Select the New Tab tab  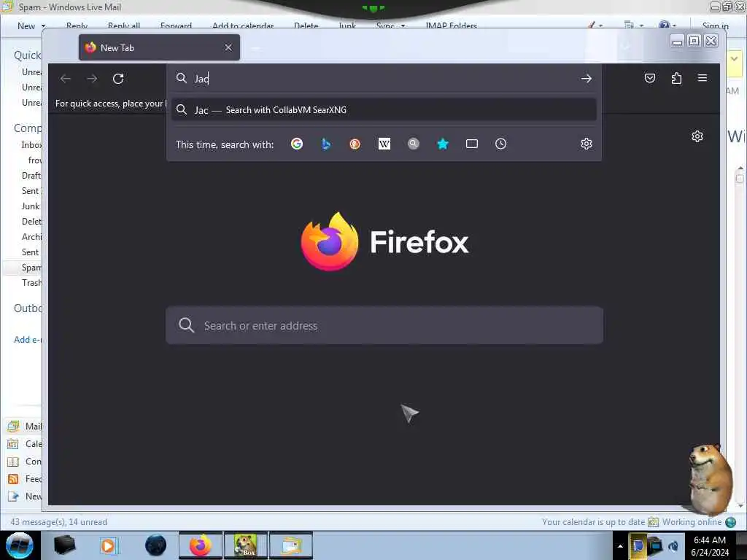point(159,47)
